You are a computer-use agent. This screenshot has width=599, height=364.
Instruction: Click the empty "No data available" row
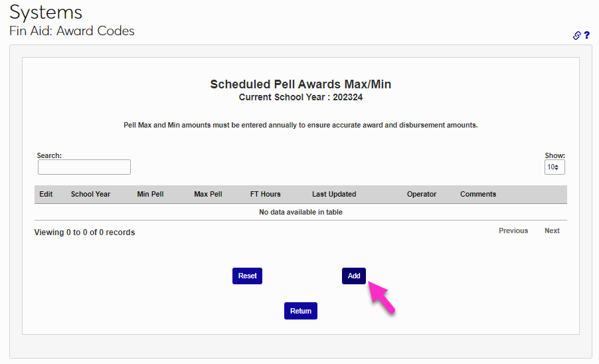click(301, 213)
